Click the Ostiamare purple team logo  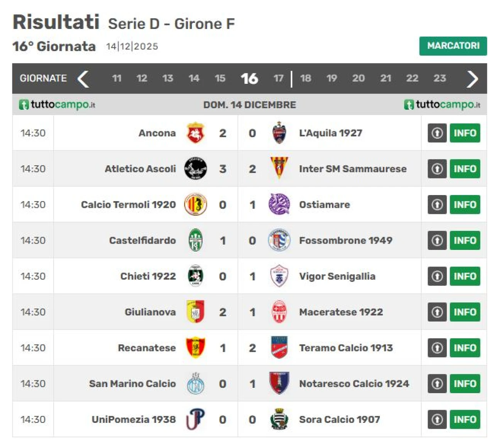coord(279,204)
